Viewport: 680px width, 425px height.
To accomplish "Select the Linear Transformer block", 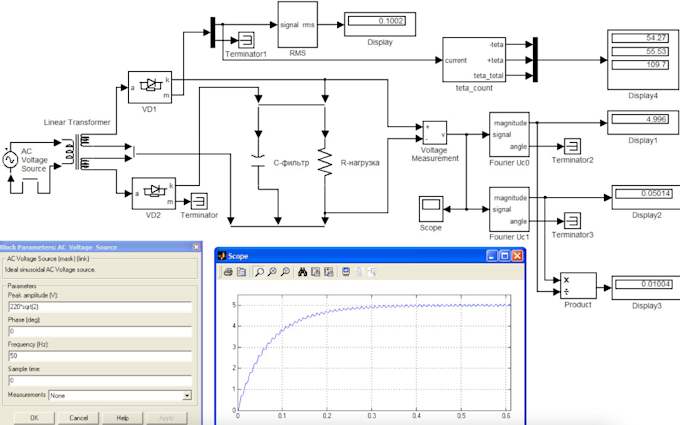I will tap(76, 152).
